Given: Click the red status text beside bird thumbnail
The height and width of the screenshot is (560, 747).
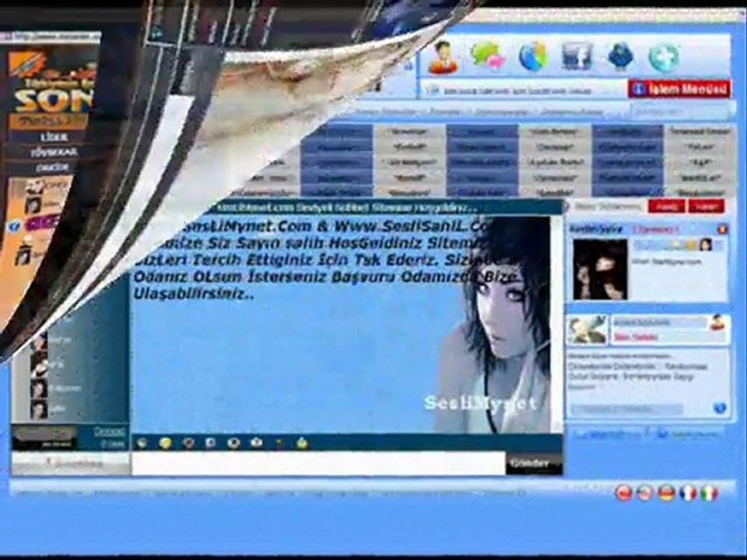Looking at the screenshot, I should 636,337.
